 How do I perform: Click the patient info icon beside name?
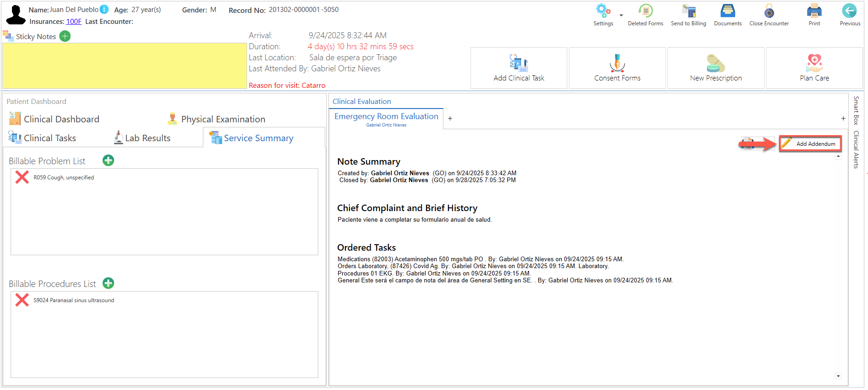(x=104, y=9)
